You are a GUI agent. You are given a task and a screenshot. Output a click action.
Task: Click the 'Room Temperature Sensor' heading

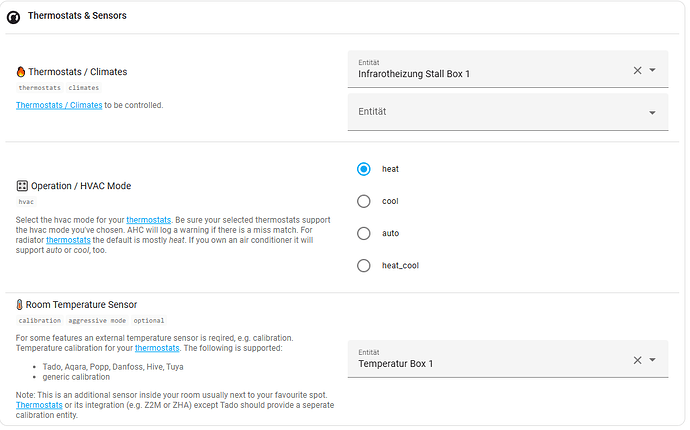click(x=81, y=305)
